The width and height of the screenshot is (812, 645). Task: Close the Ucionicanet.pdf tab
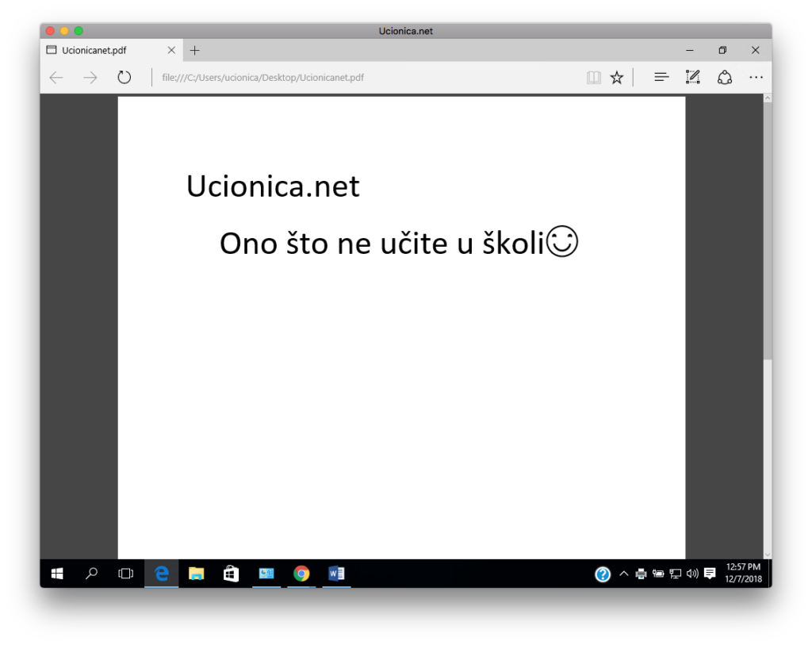(171, 50)
